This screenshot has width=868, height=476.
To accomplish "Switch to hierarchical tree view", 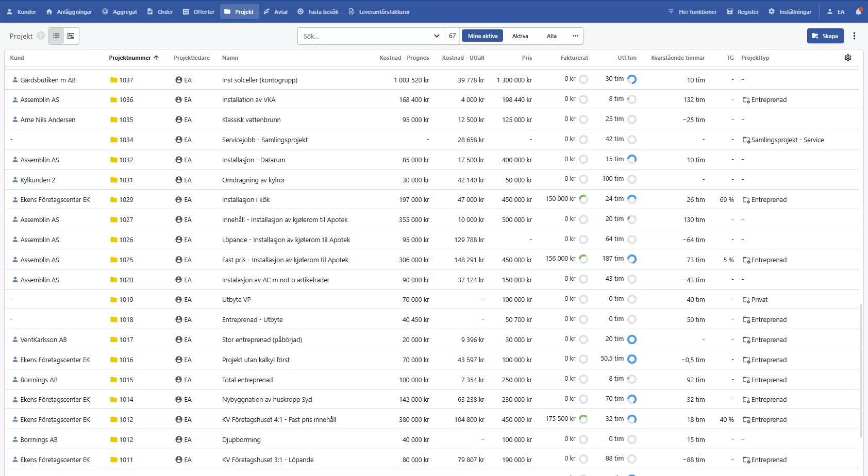I will (71, 36).
